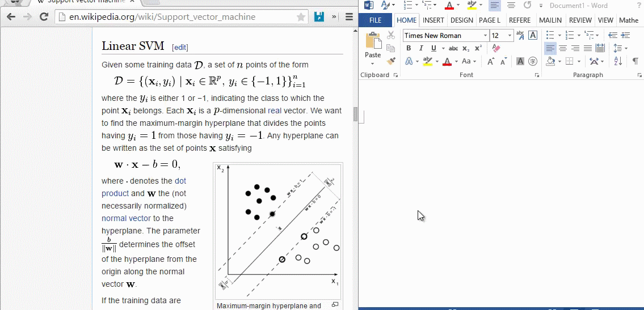Image resolution: width=644 pixels, height=310 pixels.
Task: Click Bullets list icon in ribbon
Action: point(550,35)
